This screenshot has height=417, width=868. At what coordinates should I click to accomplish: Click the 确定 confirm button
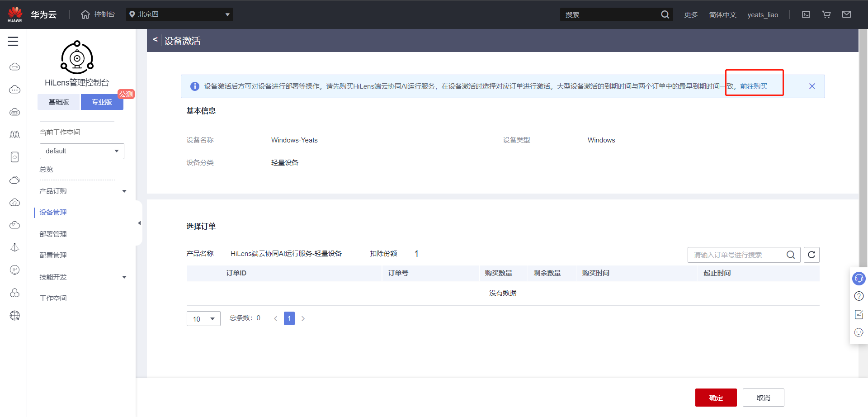(716, 397)
